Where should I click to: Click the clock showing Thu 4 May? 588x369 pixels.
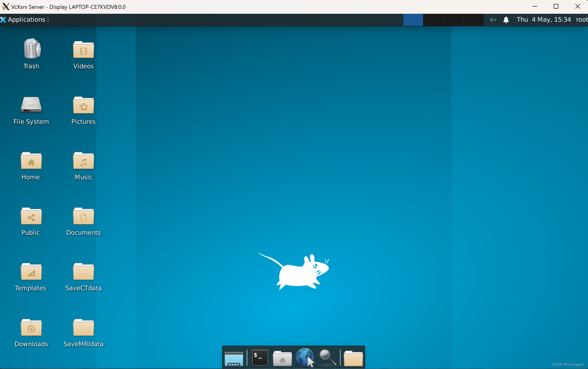coord(544,20)
